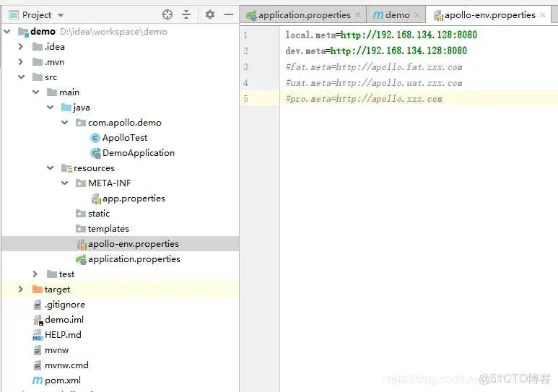Select ApolloTest in the project tree
This screenshot has width=558, height=392.
pos(125,138)
